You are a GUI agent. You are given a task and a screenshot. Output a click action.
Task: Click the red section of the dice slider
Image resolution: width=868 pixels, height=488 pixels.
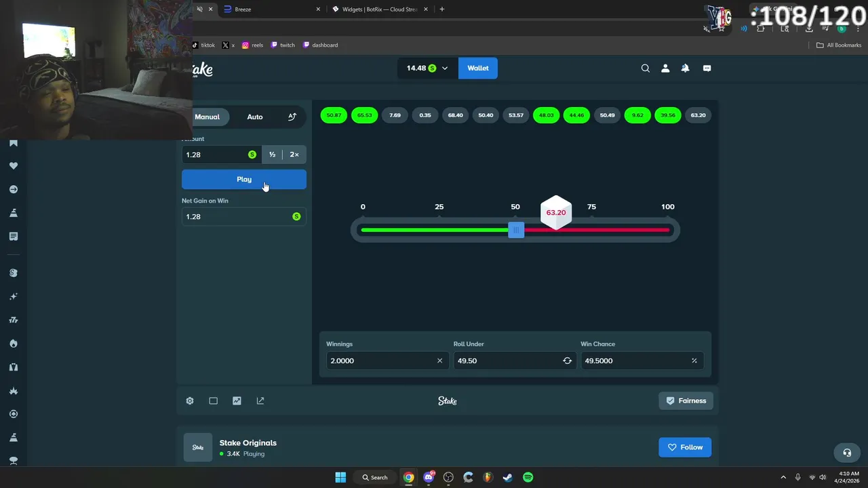pyautogui.click(x=597, y=230)
